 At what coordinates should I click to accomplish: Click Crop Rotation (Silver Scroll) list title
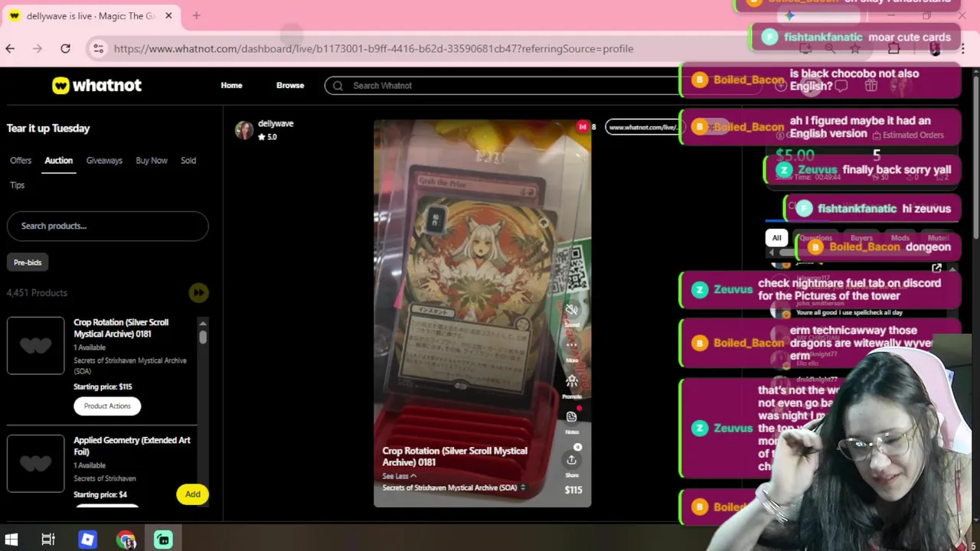[x=121, y=328]
